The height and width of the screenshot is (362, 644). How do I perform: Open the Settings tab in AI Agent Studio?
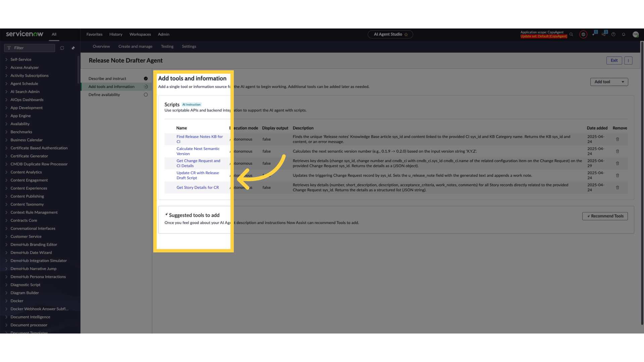(x=189, y=47)
